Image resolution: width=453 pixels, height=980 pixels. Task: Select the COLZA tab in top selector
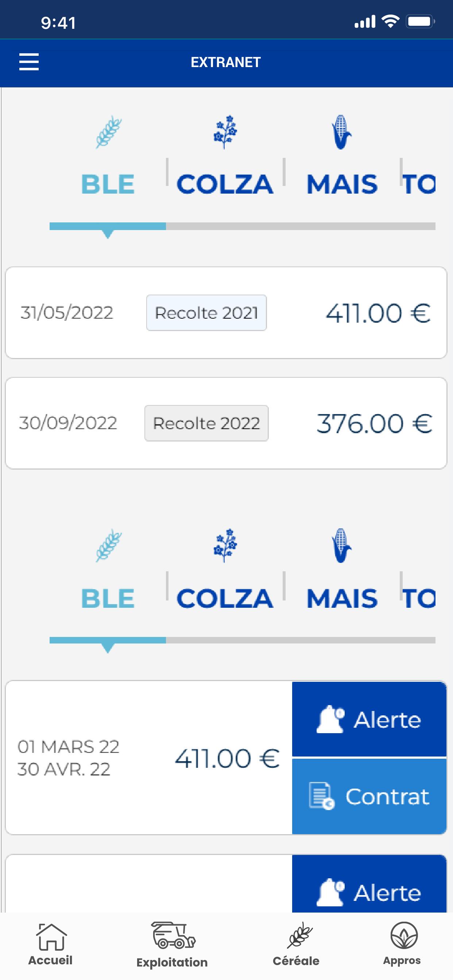click(x=225, y=184)
